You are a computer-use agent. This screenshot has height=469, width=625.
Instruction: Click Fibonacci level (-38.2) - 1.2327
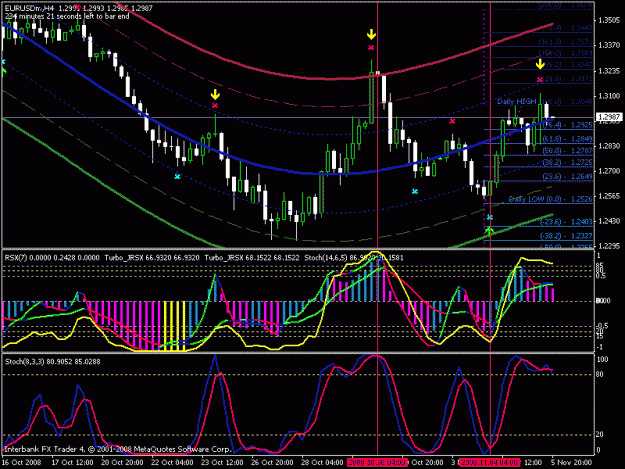[566, 236]
